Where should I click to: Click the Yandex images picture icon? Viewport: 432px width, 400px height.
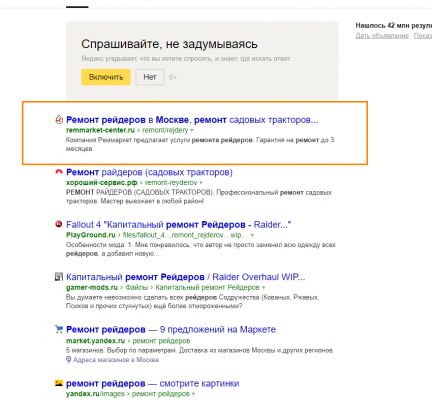(x=59, y=383)
